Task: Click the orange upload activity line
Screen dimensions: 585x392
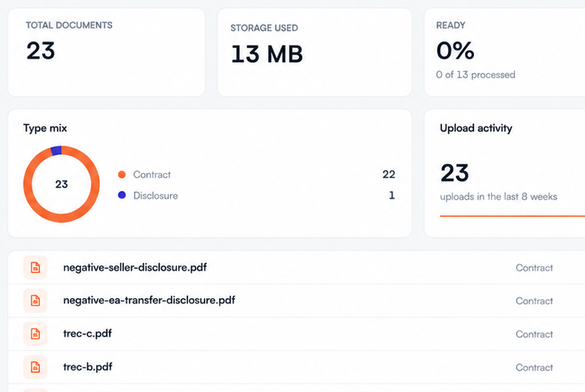Action: point(512,216)
